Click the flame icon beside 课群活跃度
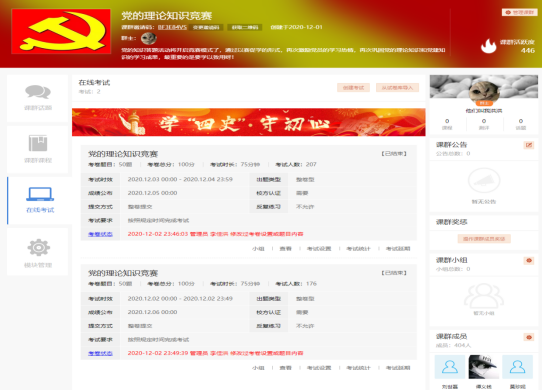Screen dimensions: 542x390 pyautogui.click(x=488, y=46)
